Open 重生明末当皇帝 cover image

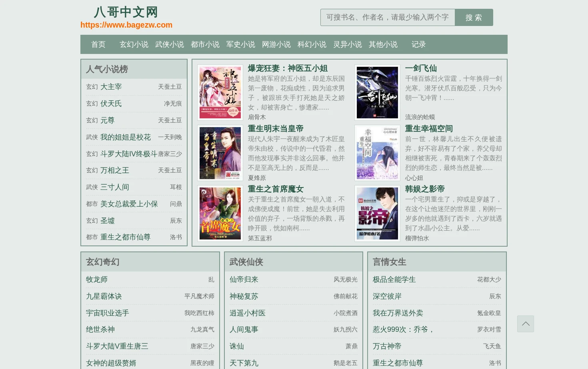(x=220, y=153)
